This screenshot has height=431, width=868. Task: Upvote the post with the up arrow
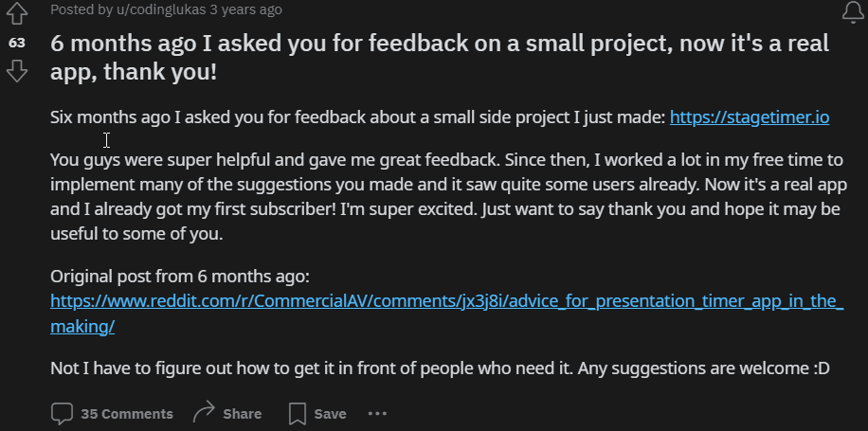pos(17,13)
